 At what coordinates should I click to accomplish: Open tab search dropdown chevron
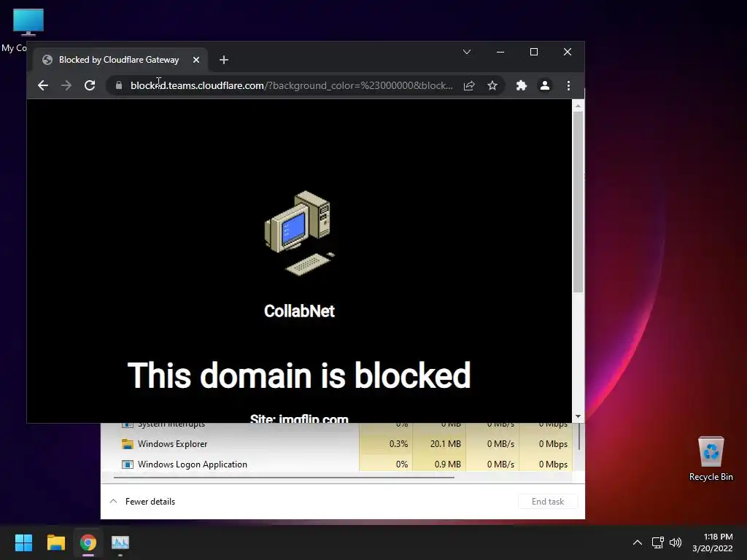(467, 52)
